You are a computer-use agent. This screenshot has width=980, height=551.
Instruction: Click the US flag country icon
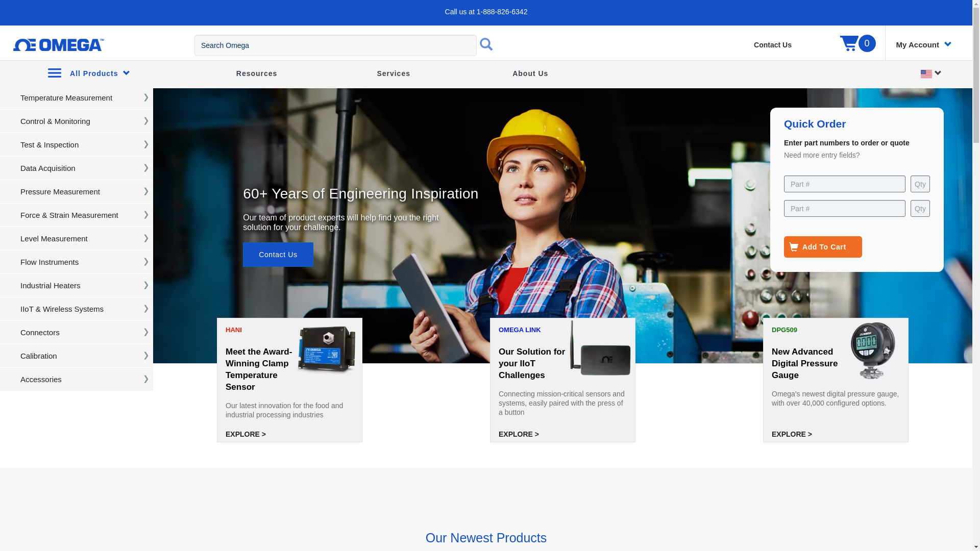[x=926, y=74]
